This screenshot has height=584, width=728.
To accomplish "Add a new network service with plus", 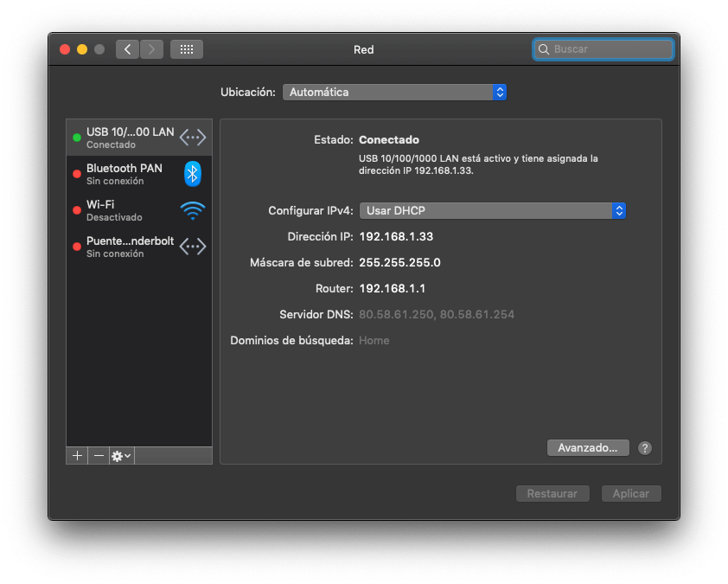I will click(77, 455).
